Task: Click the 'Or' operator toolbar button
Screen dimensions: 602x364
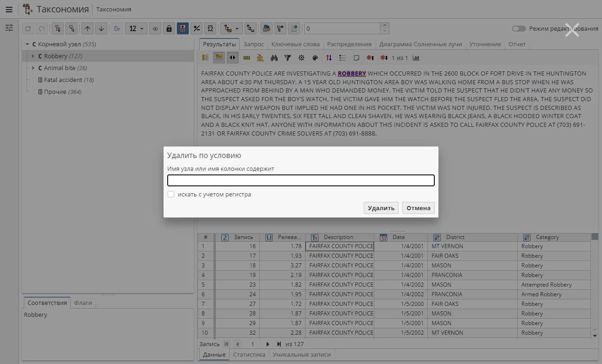Action: [118, 28]
